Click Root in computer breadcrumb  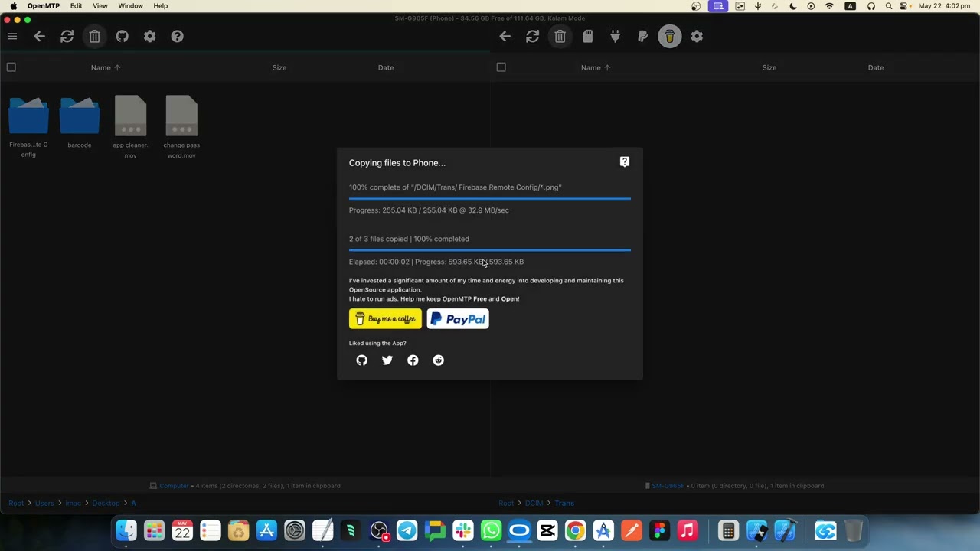tap(16, 504)
